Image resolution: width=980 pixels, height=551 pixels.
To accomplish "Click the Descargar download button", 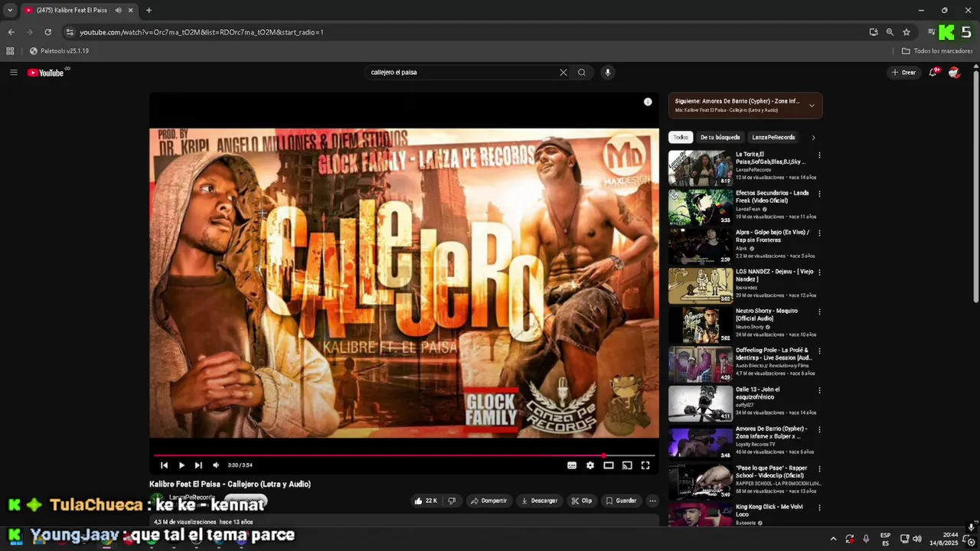I will pos(539,500).
